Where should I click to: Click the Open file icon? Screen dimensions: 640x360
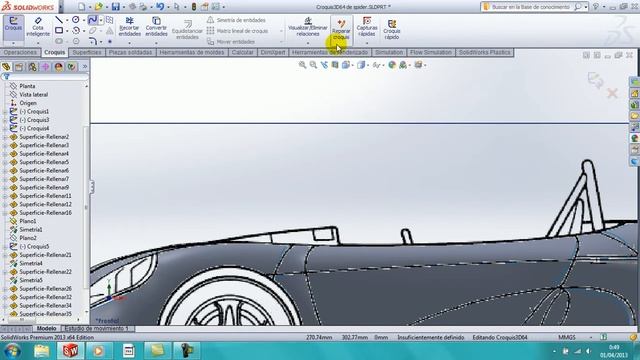click(98, 7)
